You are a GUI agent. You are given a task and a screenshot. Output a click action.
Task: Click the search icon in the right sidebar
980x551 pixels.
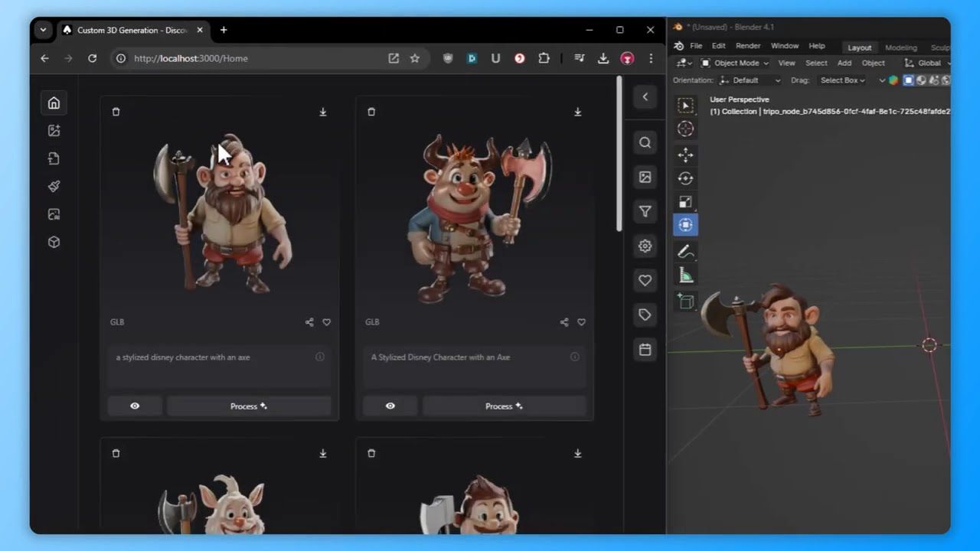(645, 142)
